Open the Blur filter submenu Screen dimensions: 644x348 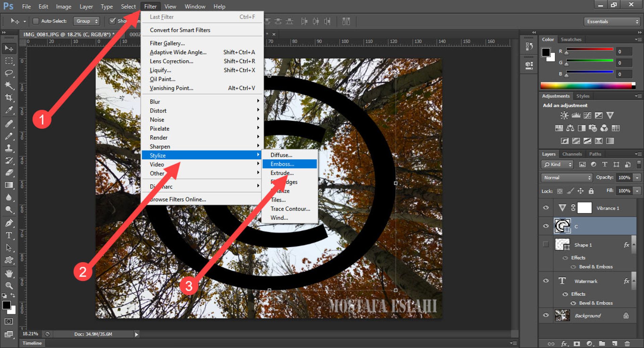tap(201, 102)
